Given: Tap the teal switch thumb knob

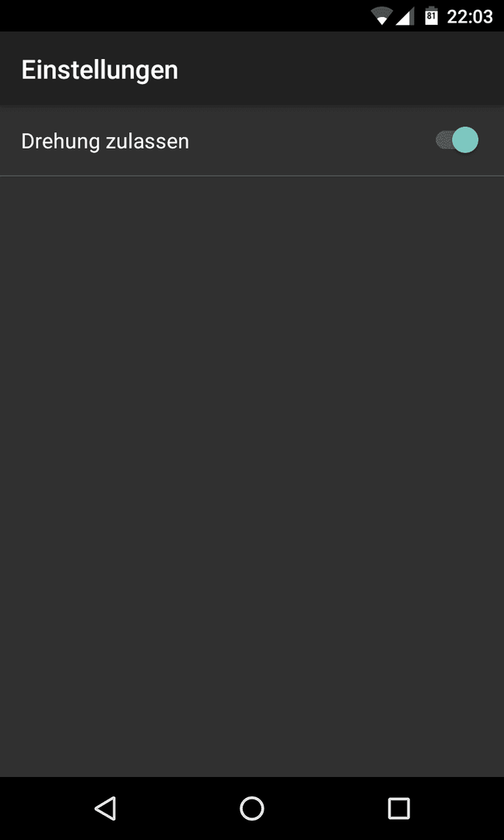Looking at the screenshot, I should pyautogui.click(x=465, y=140).
